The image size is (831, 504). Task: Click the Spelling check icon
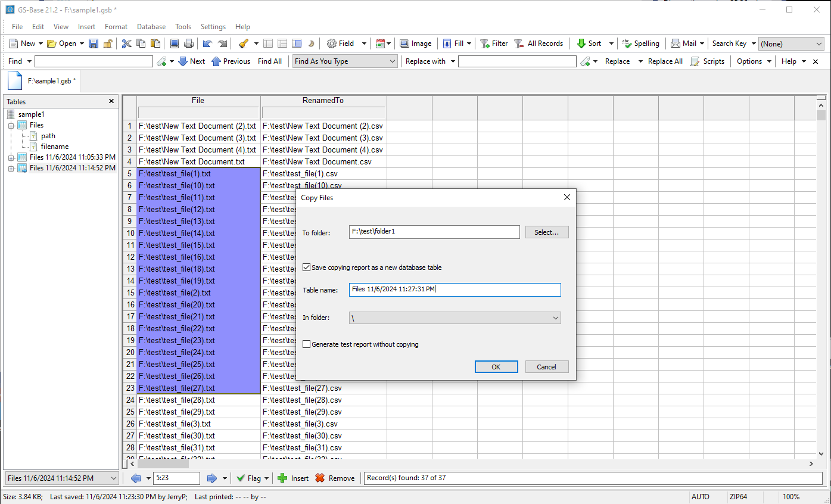pyautogui.click(x=627, y=43)
